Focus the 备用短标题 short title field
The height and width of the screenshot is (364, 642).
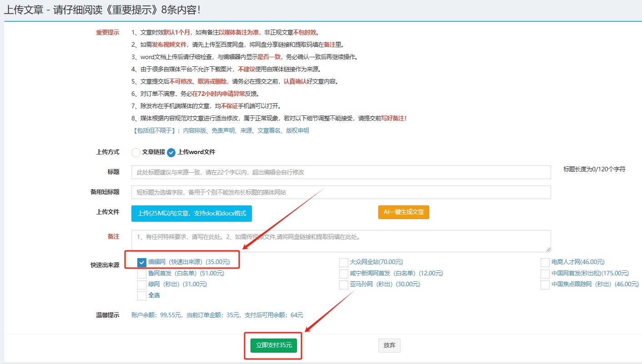click(341, 192)
